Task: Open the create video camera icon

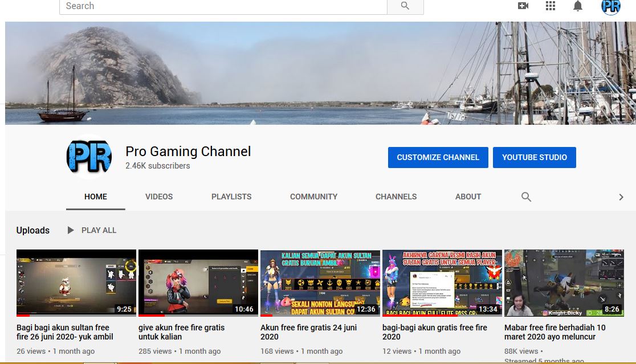Action: [523, 6]
